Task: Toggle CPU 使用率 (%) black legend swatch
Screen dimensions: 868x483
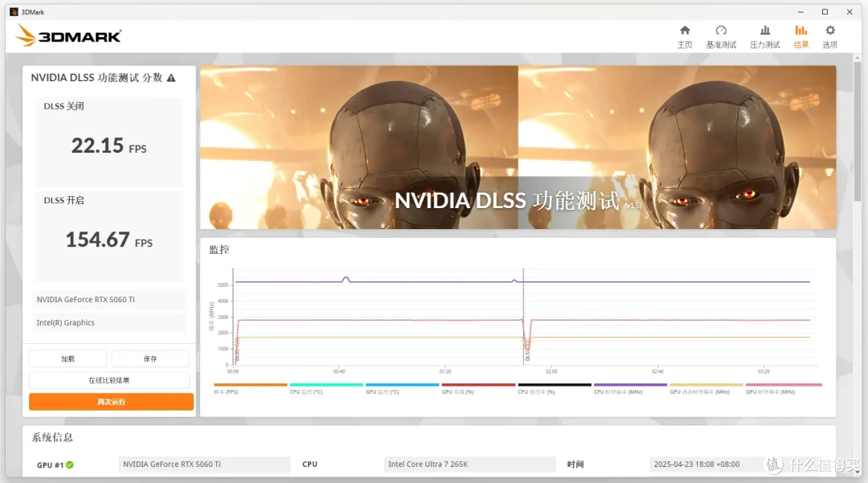Action: tap(554, 385)
